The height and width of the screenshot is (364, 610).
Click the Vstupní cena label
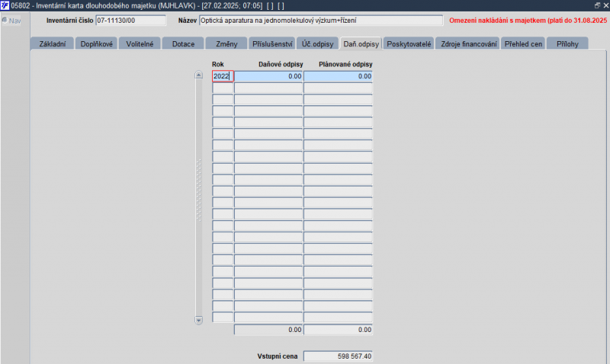278,356
